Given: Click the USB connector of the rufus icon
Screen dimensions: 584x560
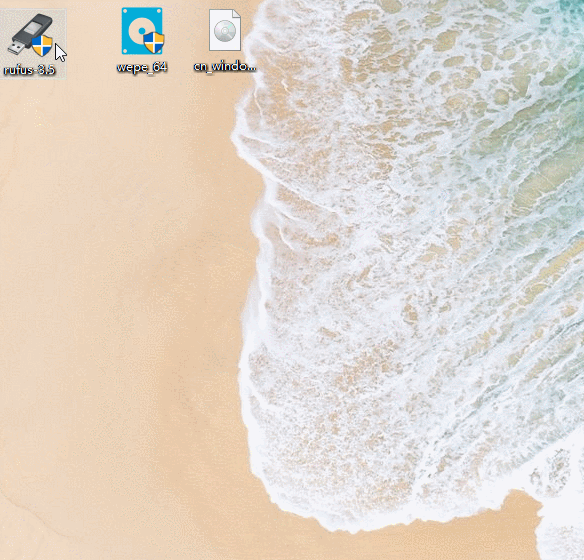Looking at the screenshot, I should coord(15,48).
